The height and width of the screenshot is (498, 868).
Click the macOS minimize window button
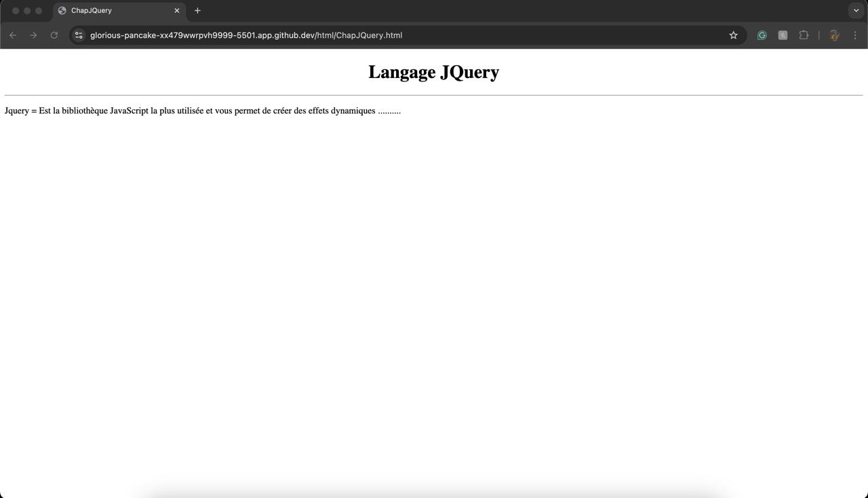[27, 10]
